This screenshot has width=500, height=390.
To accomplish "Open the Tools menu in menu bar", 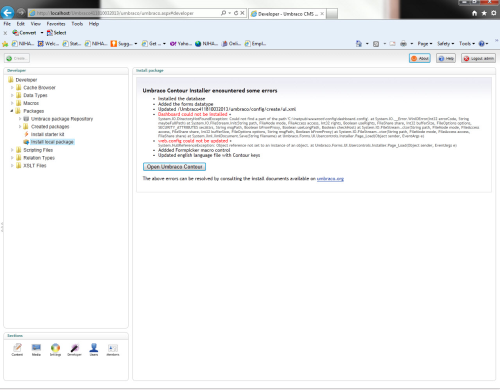I will [x=77, y=24].
